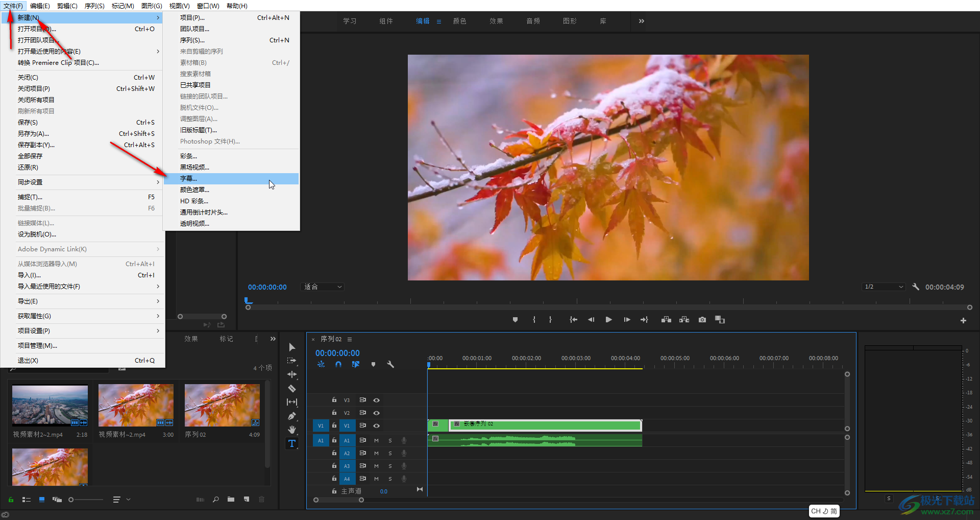Select the Hand tool
980x520 pixels.
pos(292,430)
